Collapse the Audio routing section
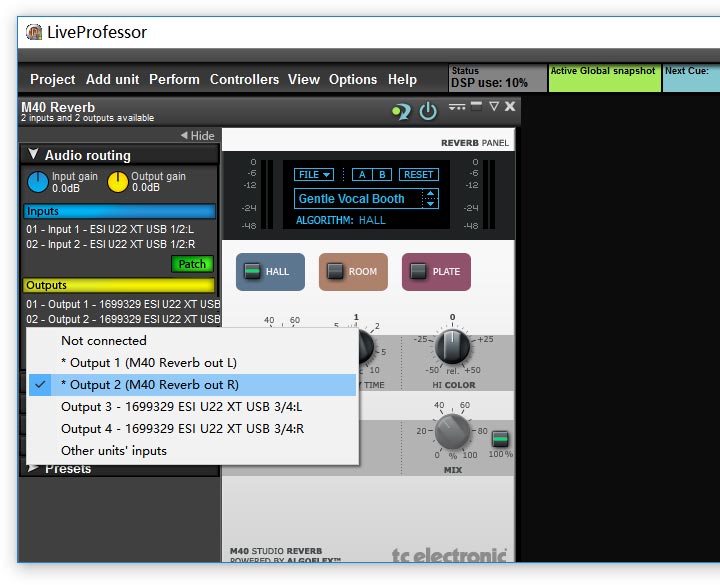The image size is (720, 585). tap(33, 154)
